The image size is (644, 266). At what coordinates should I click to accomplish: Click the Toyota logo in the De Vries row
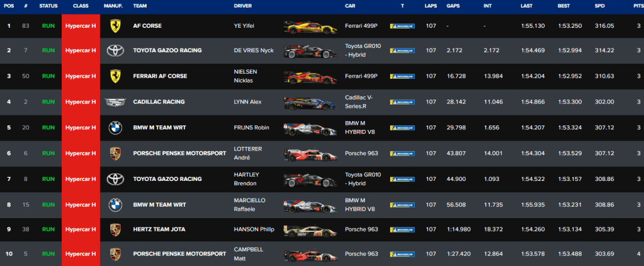[x=115, y=50]
